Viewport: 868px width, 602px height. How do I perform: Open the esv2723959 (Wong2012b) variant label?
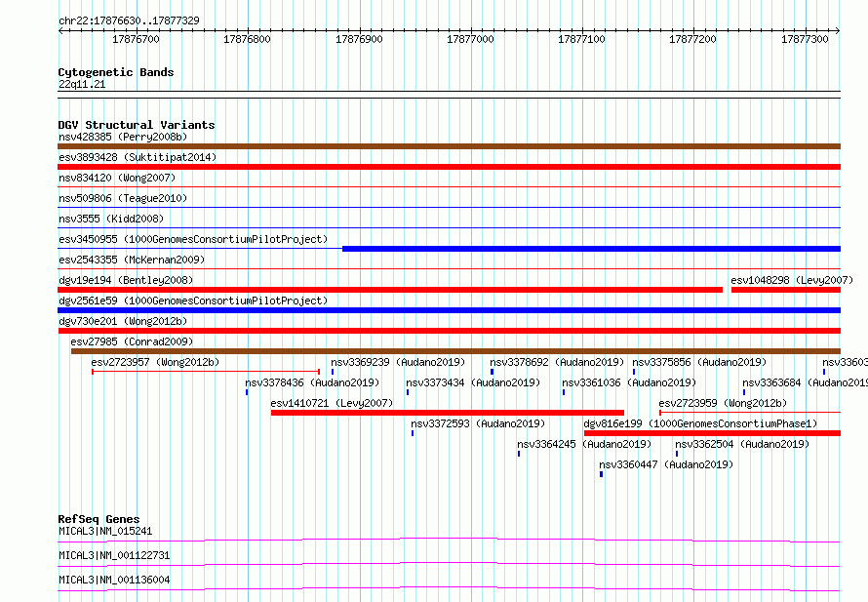pos(723,403)
